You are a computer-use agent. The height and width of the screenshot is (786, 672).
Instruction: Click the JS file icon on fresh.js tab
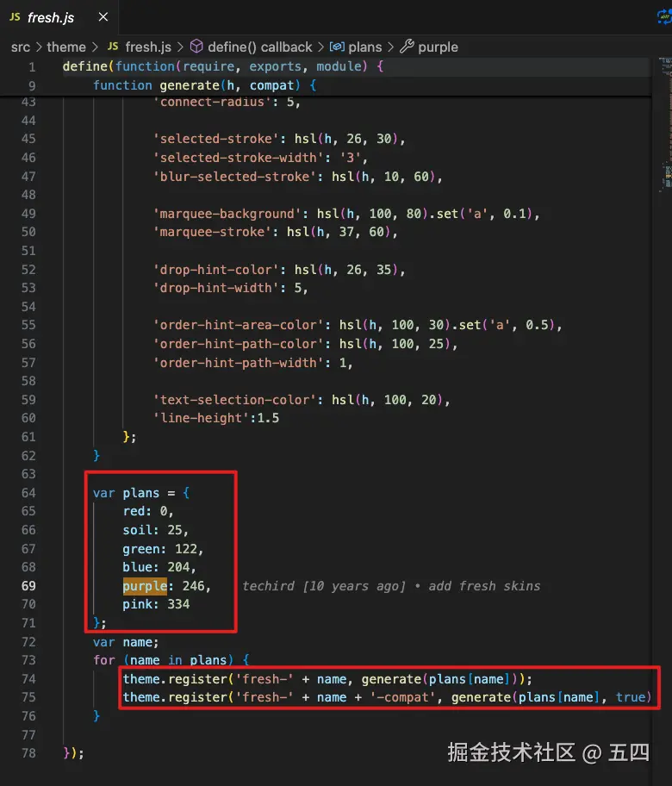(x=15, y=17)
